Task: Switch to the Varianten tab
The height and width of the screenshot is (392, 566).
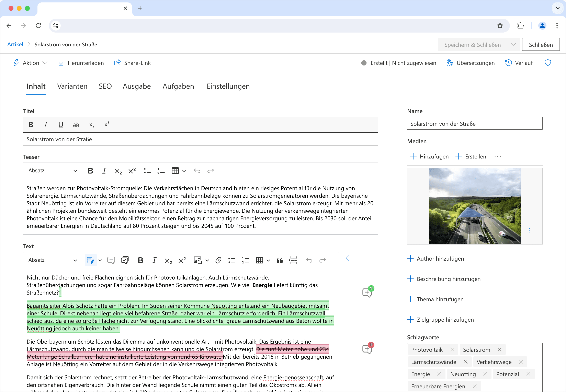Action: [x=72, y=86]
